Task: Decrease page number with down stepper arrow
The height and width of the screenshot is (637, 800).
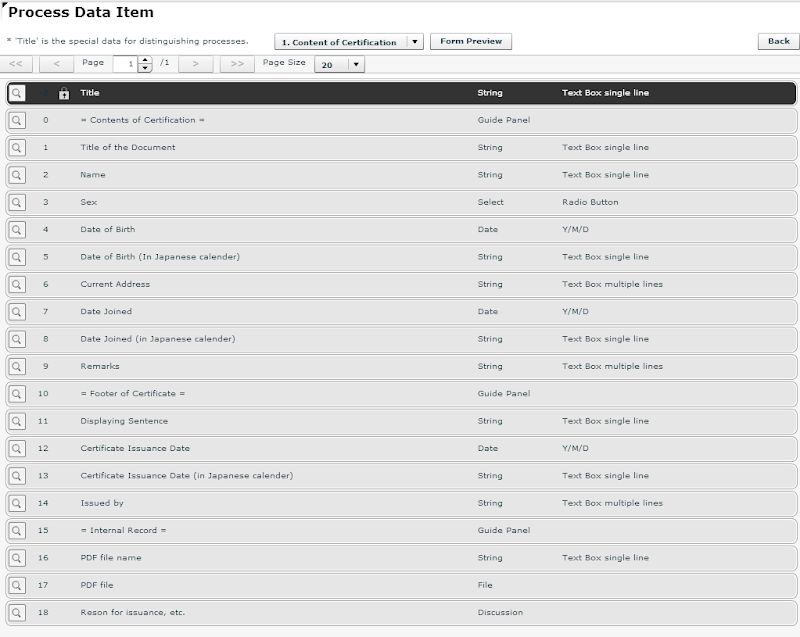Action: tap(145, 68)
